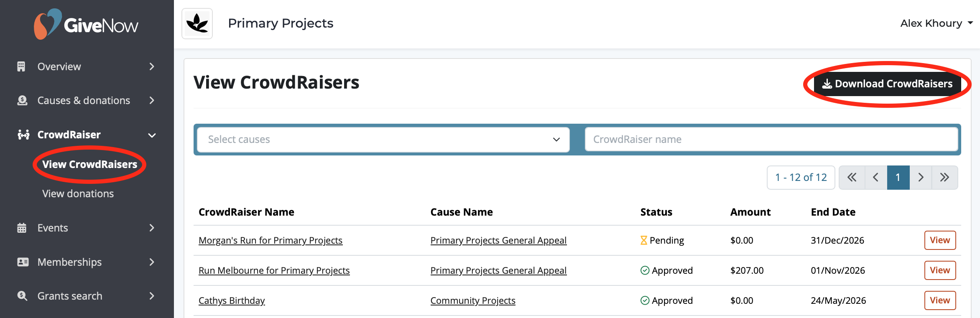Open the Alex Khoury account dropdown
This screenshot has width=980, height=318.
937,23
